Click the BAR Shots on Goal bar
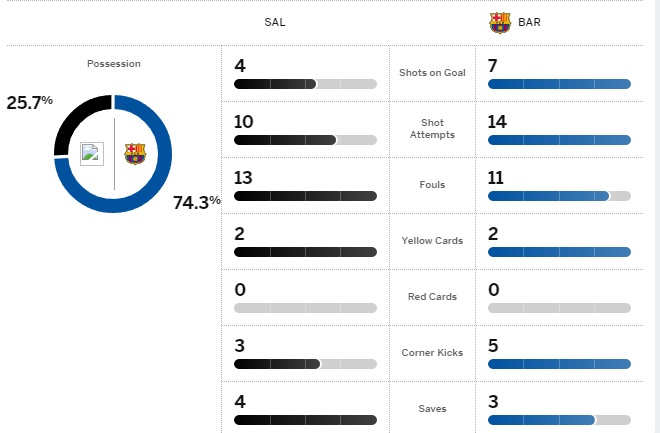 point(559,84)
